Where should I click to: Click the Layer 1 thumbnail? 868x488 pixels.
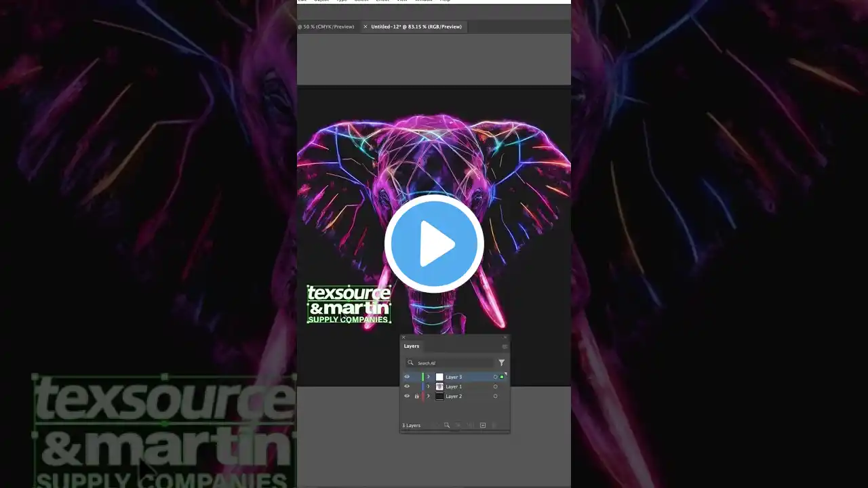439,386
